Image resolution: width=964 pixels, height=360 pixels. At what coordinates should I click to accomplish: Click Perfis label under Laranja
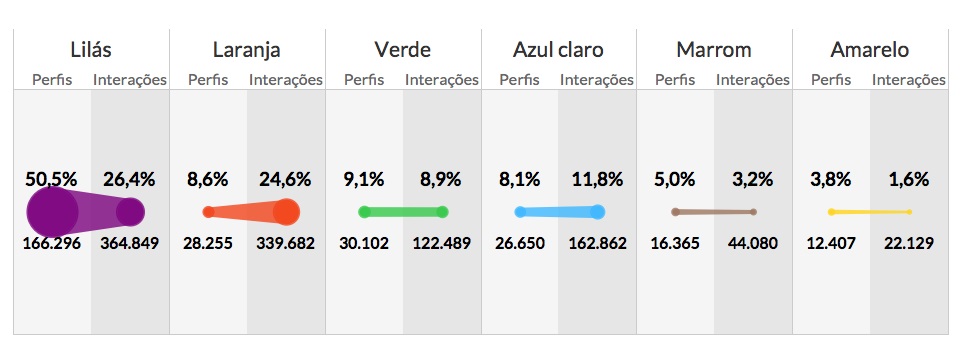(208, 80)
